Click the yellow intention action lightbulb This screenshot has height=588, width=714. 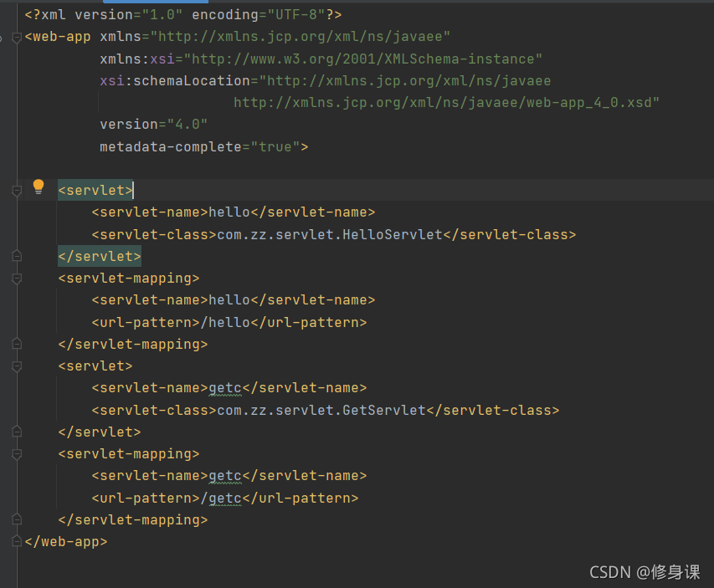pos(38,189)
